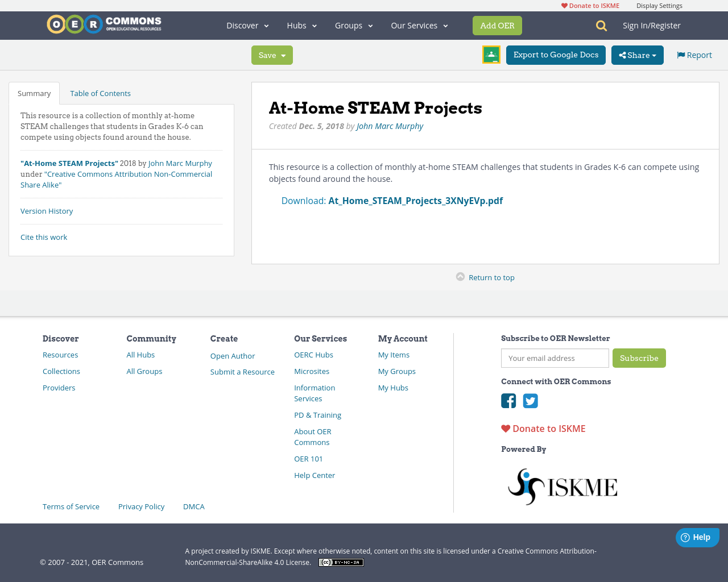
Task: Open the Help widget in the corner
Action: (697, 537)
